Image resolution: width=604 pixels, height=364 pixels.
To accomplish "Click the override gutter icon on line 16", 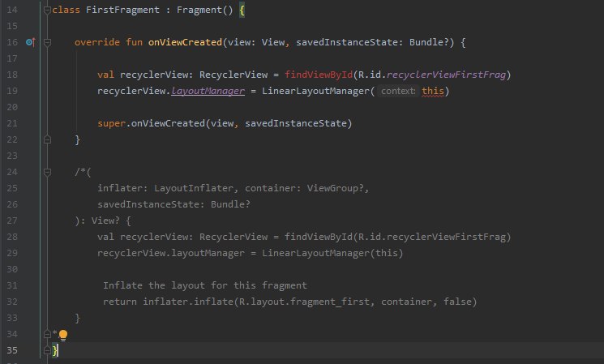I will [31, 42].
